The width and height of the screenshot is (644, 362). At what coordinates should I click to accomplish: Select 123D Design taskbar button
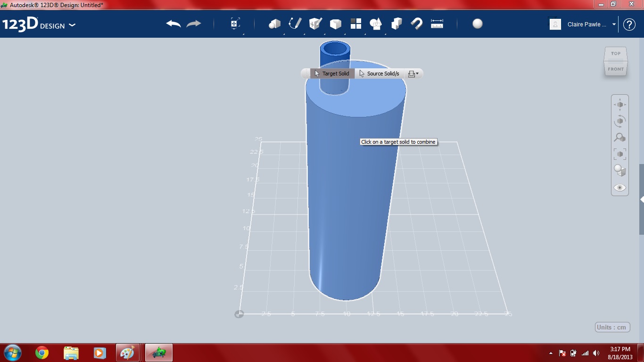159,353
